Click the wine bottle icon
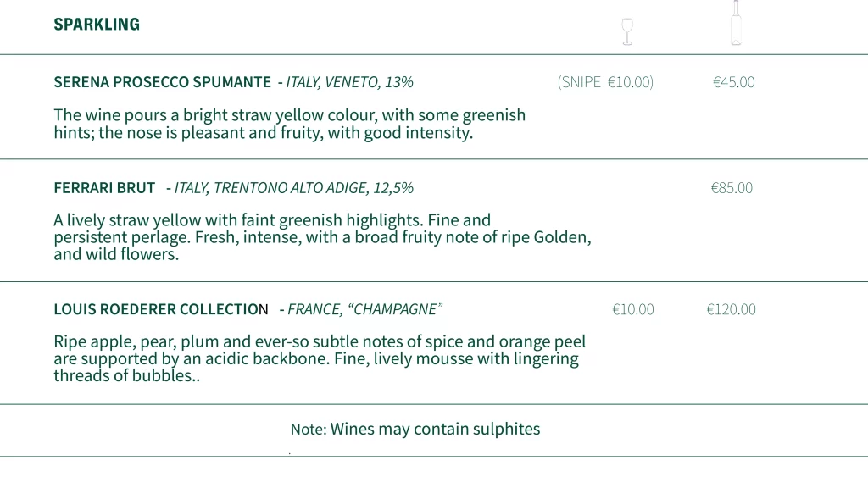Screen dimensions: 868x488 (x=736, y=23)
